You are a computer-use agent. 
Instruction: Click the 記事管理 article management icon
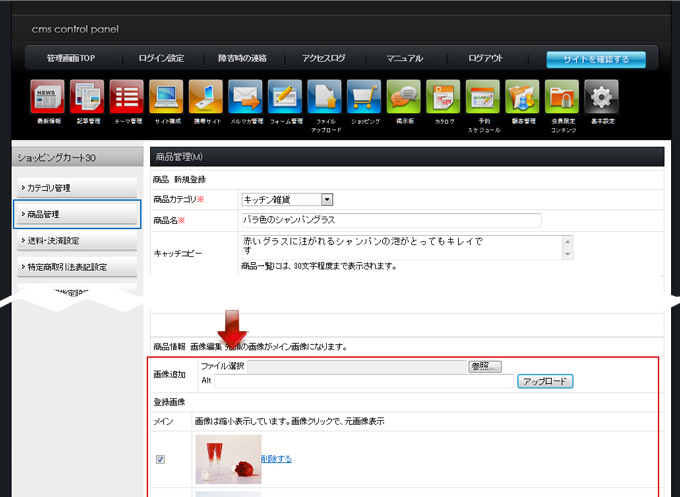pos(87,97)
